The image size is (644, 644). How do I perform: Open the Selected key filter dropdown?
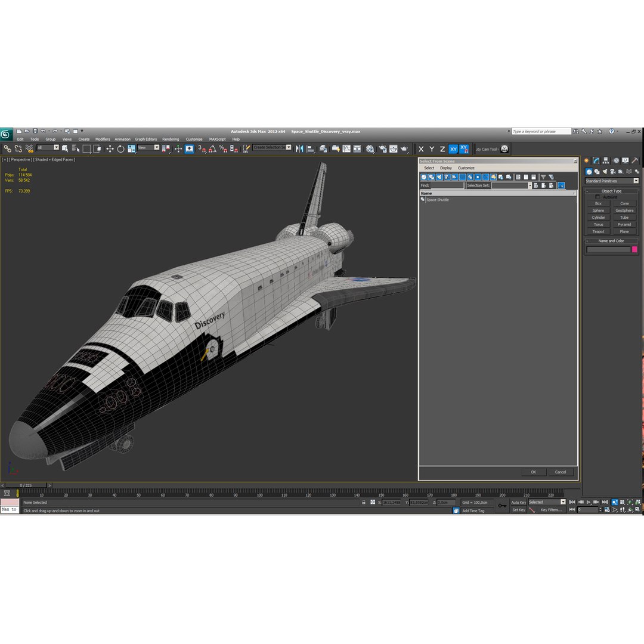pos(547,502)
